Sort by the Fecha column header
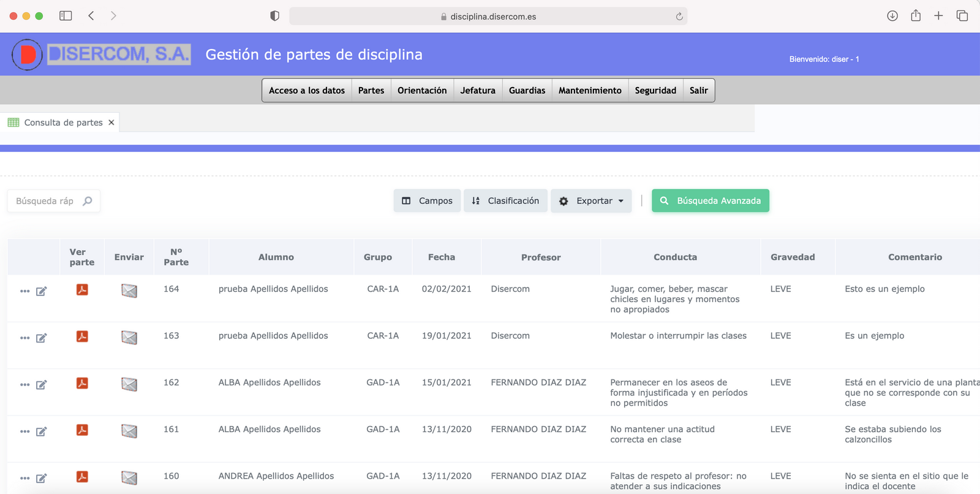The width and height of the screenshot is (980, 494). [442, 257]
